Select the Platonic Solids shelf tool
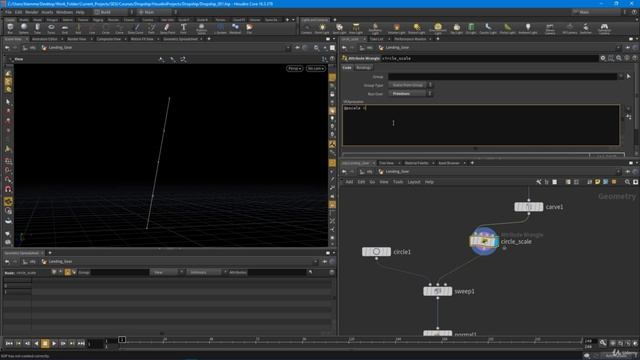 point(201,28)
